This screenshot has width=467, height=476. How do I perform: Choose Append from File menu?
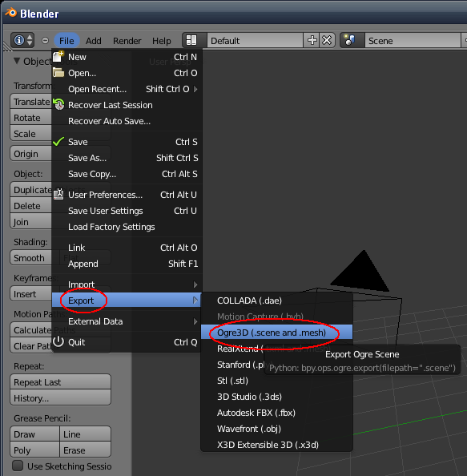tap(127, 264)
